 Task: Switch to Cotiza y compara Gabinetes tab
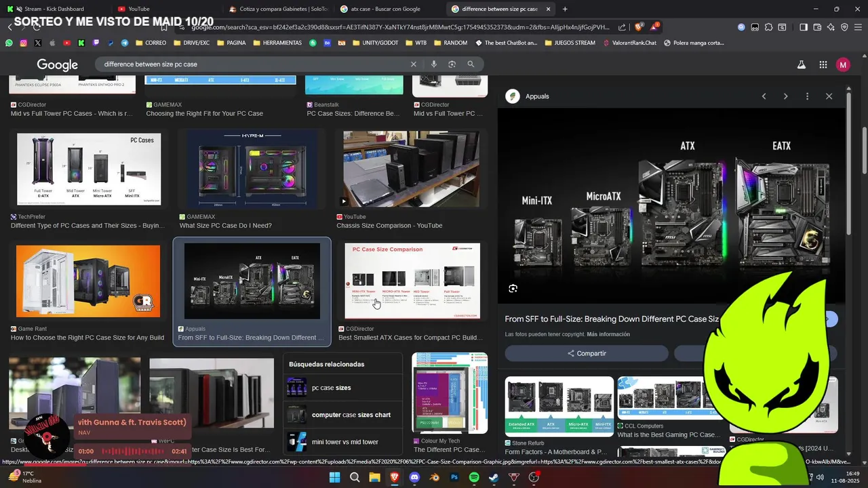click(278, 9)
